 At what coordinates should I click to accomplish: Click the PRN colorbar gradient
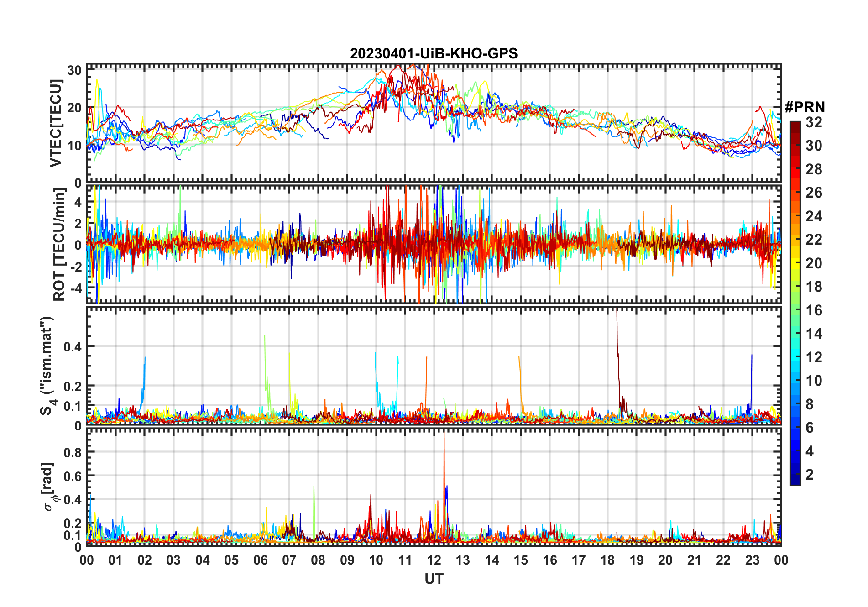(795, 303)
